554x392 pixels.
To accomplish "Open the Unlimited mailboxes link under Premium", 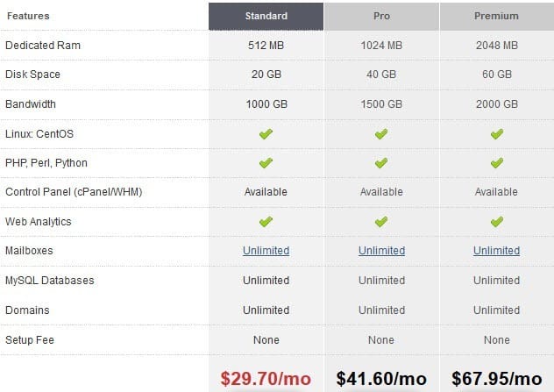I will pyautogui.click(x=496, y=251).
